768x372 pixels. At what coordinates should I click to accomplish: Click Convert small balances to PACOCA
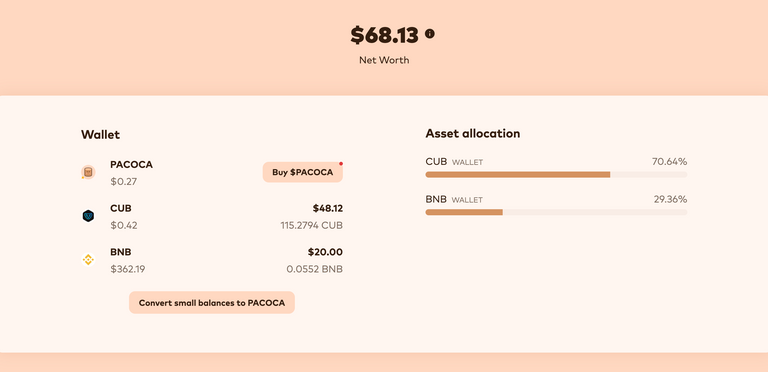pyautogui.click(x=212, y=302)
